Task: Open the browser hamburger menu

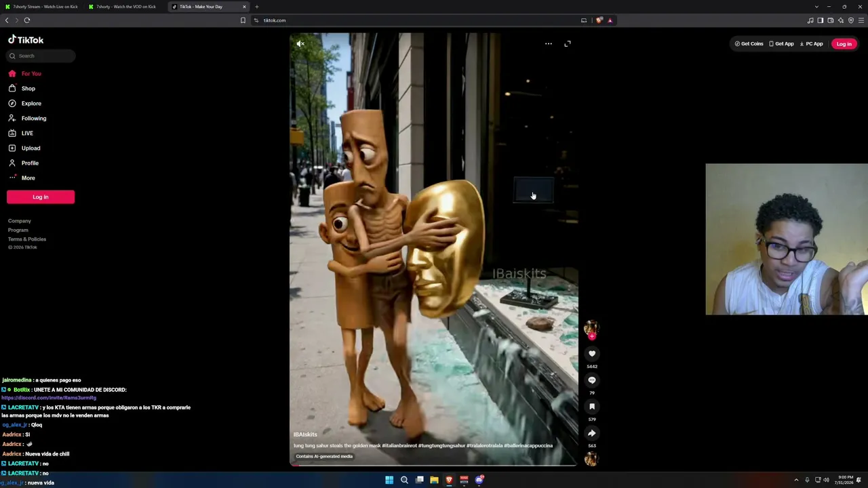Action: coord(861,20)
